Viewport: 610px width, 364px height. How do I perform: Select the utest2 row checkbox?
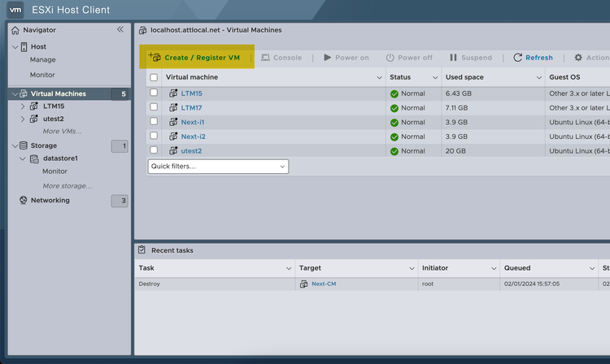point(154,151)
